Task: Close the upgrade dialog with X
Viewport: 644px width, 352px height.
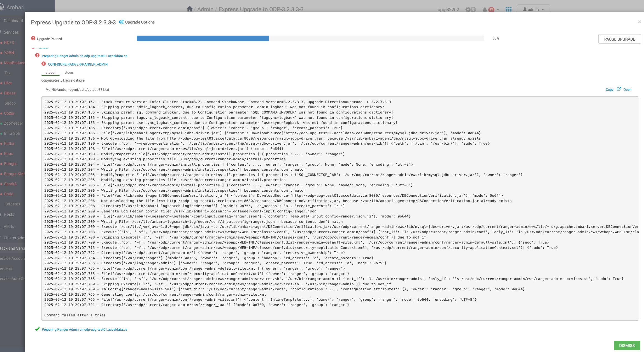Action: pyautogui.click(x=639, y=22)
